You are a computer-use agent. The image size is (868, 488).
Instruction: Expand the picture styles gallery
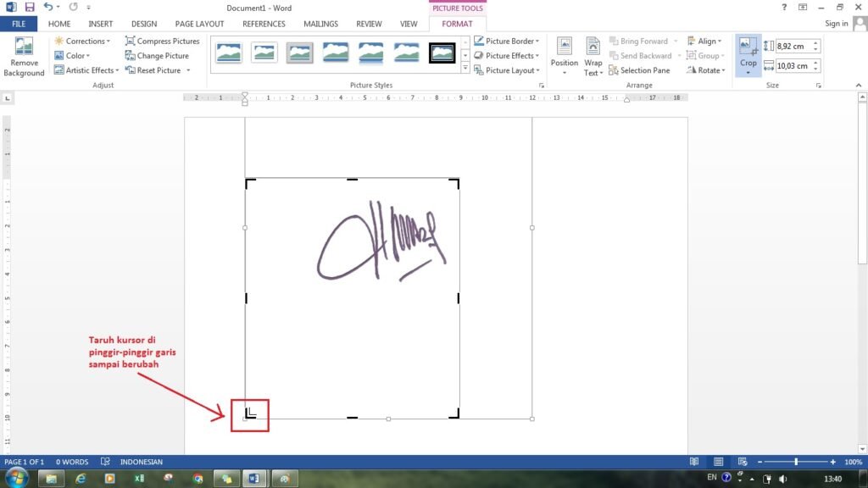(465, 69)
